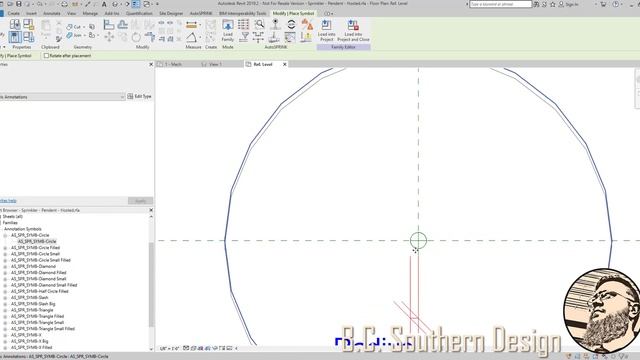
Task: Close the Project Browser panel
Action: tap(151, 210)
